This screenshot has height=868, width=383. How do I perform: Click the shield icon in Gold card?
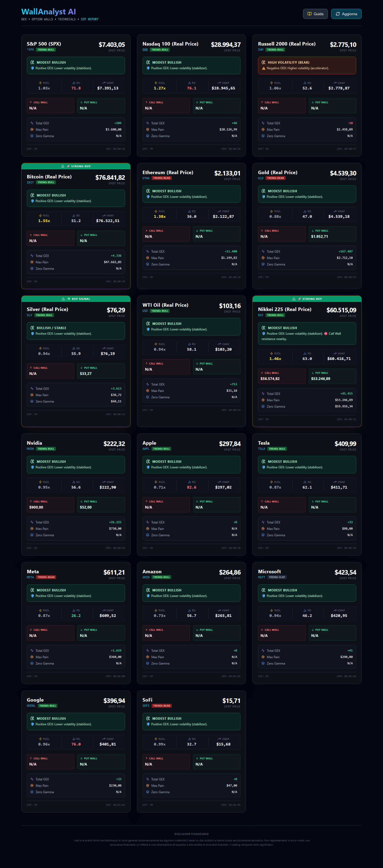(x=264, y=197)
